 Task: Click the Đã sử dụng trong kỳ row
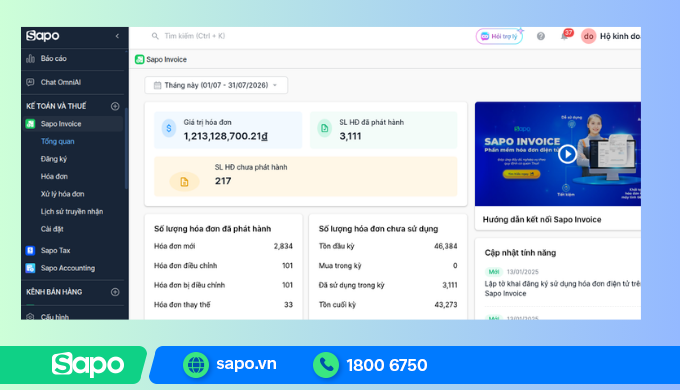(x=388, y=285)
